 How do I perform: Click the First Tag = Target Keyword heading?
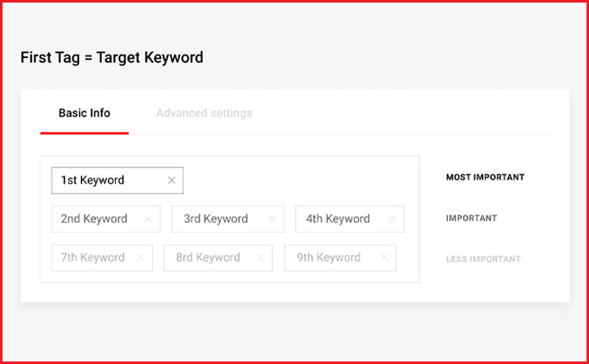pyautogui.click(x=112, y=58)
